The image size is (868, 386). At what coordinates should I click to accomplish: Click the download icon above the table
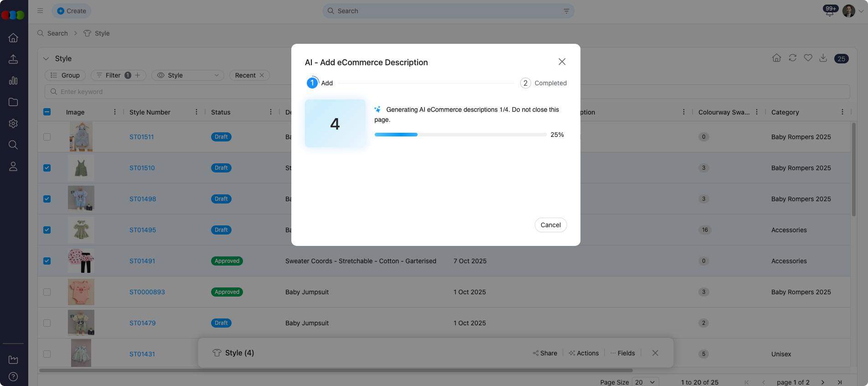pos(823,58)
